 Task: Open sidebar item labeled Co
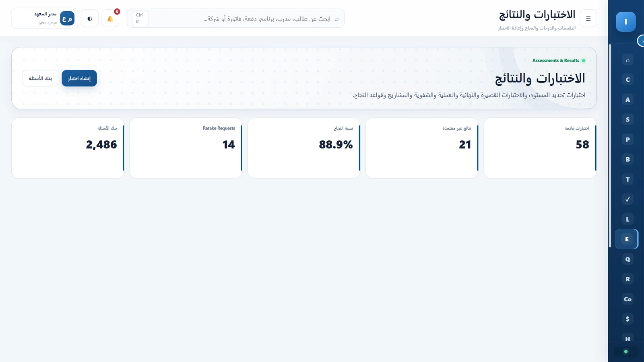pyautogui.click(x=627, y=299)
